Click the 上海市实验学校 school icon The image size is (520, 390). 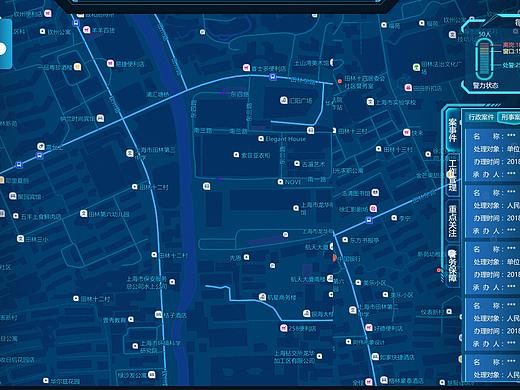(370, 102)
